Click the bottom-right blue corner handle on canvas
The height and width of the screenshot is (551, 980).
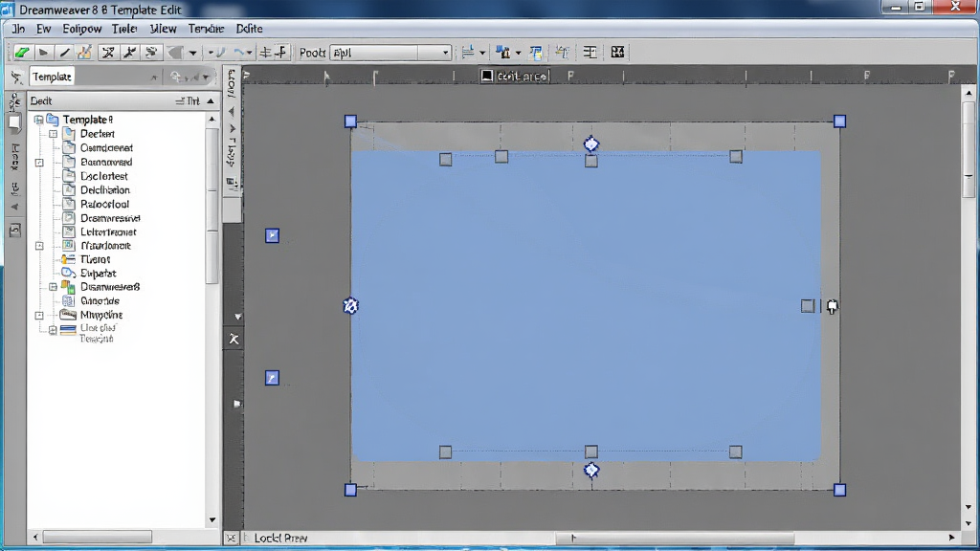click(x=839, y=490)
